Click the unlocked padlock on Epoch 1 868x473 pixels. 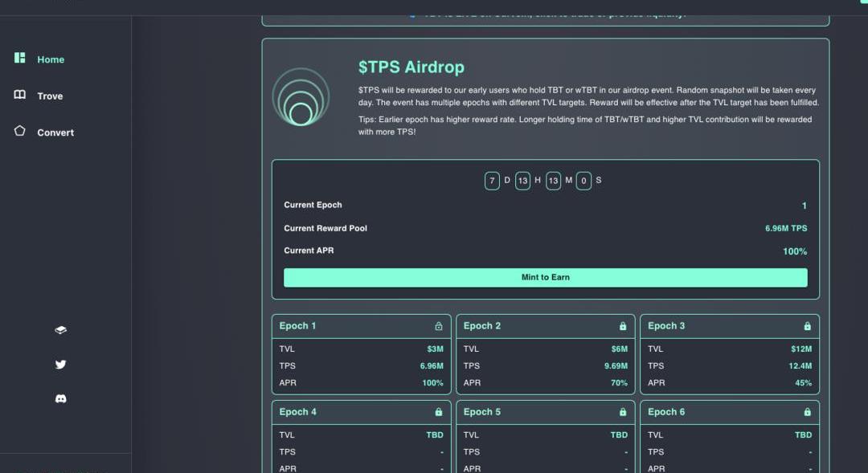438,326
